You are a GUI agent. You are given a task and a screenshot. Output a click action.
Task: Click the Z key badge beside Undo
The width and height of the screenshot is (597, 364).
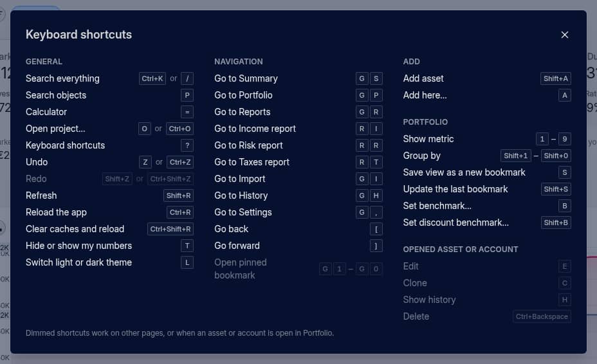click(x=145, y=162)
